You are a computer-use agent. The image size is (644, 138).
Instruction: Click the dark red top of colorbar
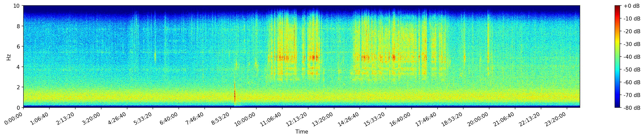(617, 7)
